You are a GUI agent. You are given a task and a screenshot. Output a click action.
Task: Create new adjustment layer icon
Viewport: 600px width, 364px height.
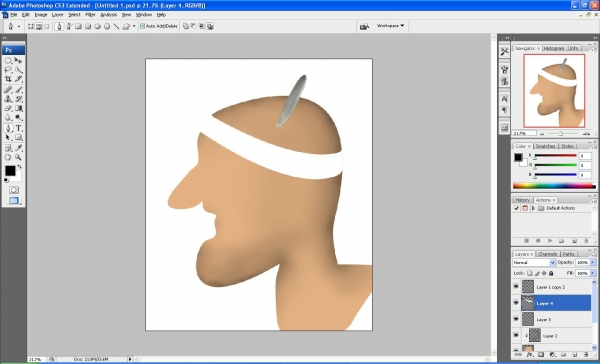[x=552, y=355]
